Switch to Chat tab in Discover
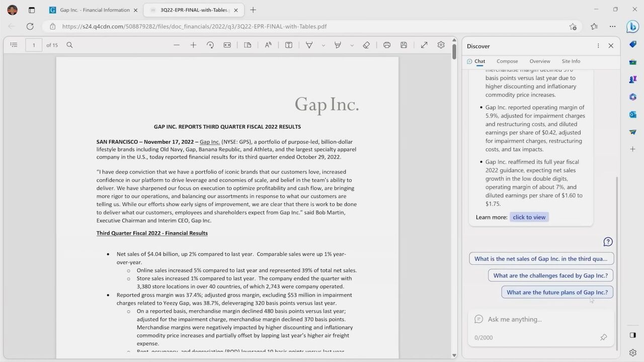The height and width of the screenshot is (362, 644). [476, 61]
